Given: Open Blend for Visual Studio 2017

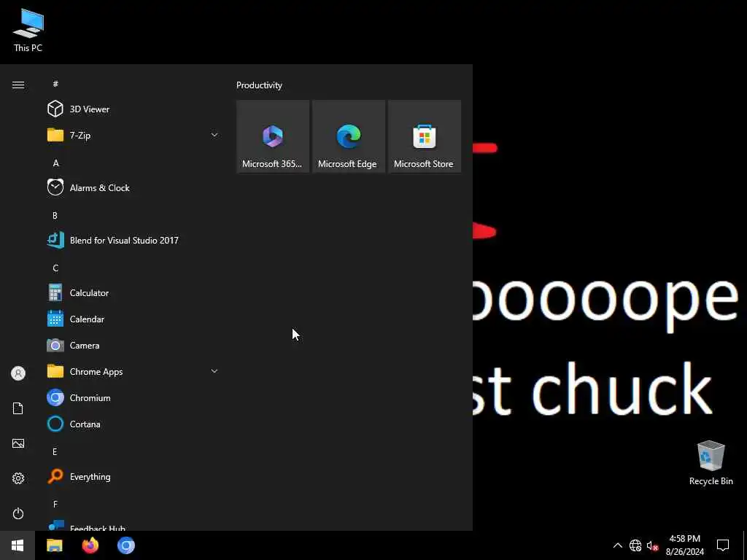Looking at the screenshot, I should click(133, 240).
